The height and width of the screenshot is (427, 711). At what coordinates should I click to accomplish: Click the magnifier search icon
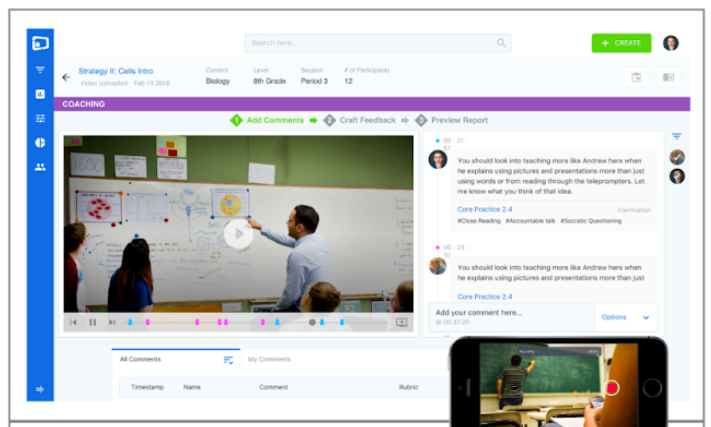501,43
